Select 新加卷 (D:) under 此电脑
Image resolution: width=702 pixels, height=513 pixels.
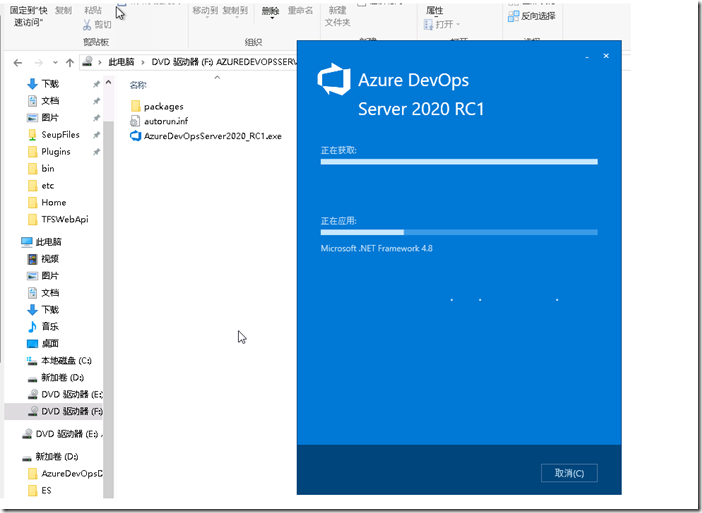(63, 378)
